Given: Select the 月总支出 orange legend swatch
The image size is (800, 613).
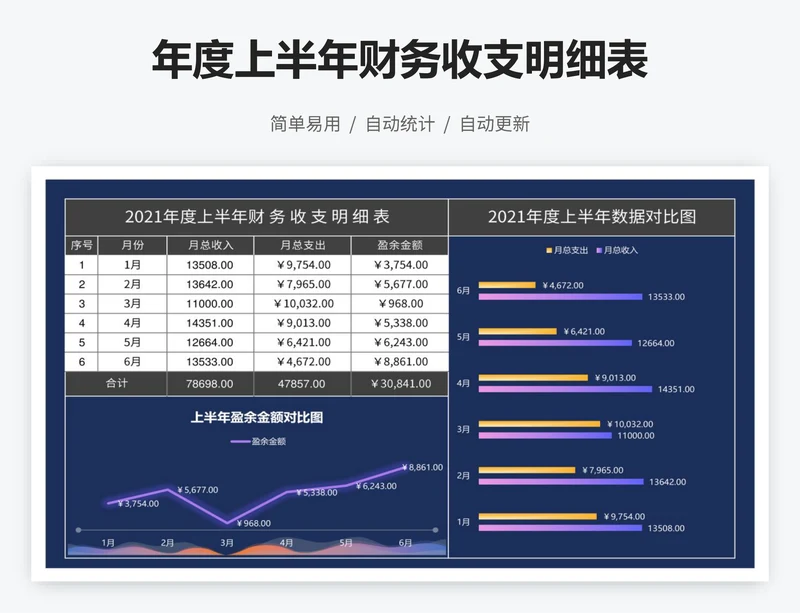Looking at the screenshot, I should tap(549, 250).
